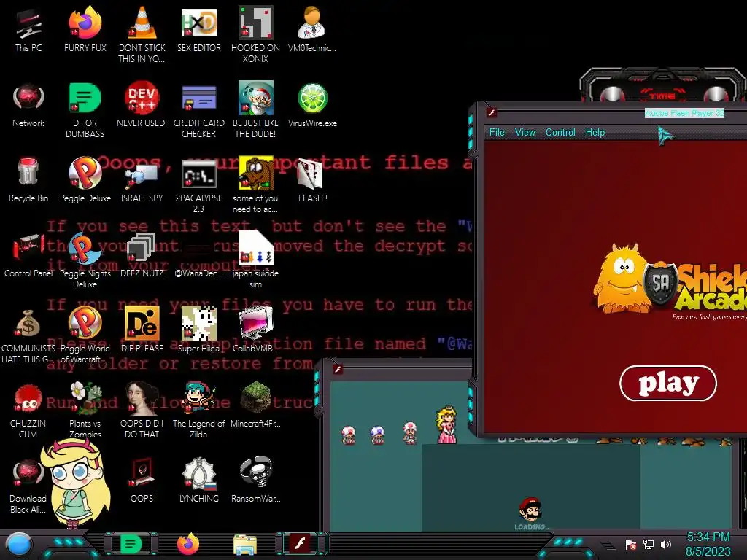This screenshot has height=560, width=747.
Task: Open the VirusWire.exe lime icon
Action: click(312, 98)
